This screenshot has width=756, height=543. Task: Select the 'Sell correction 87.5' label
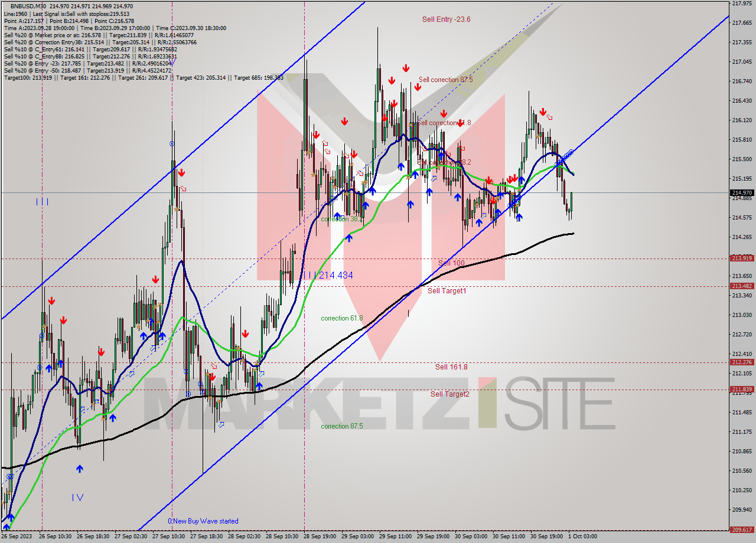[x=445, y=80]
